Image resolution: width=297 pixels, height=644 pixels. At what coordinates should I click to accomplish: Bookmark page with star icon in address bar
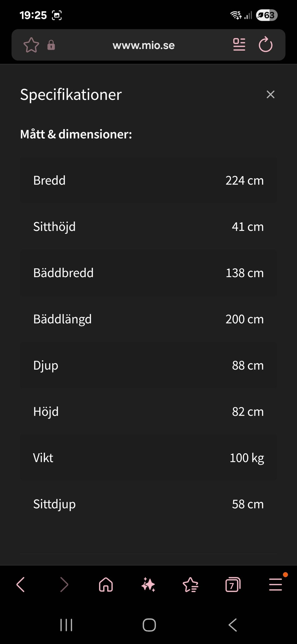click(31, 45)
